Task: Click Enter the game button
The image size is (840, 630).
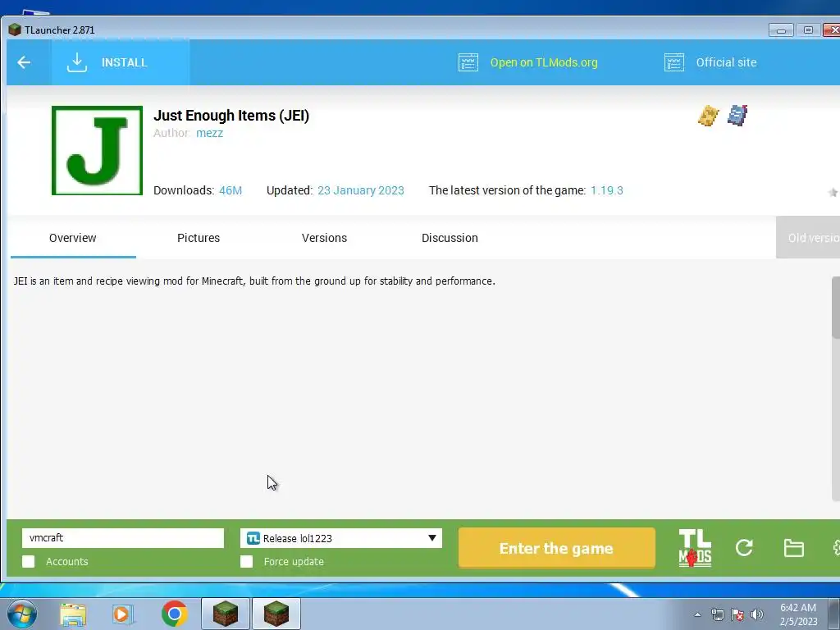Action: [557, 548]
